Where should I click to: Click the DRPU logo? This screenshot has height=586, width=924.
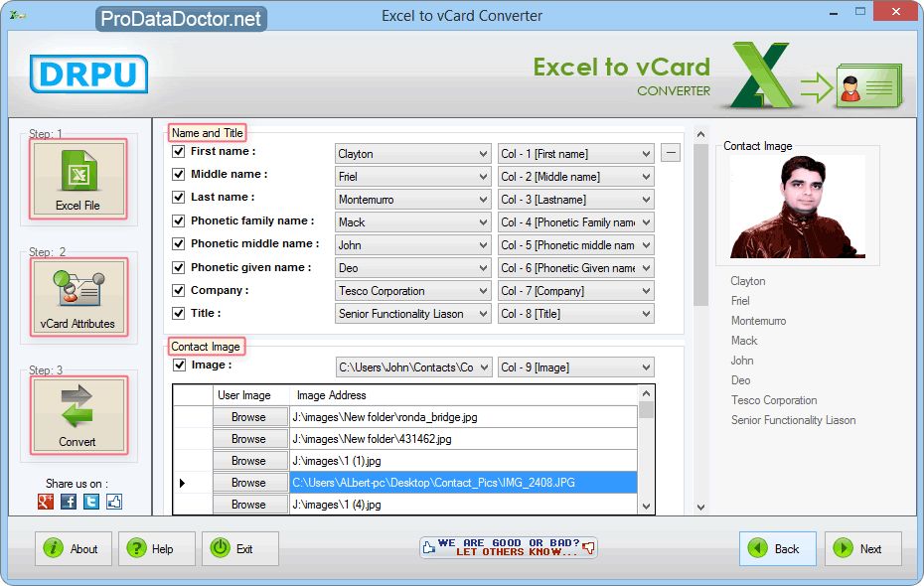88,74
